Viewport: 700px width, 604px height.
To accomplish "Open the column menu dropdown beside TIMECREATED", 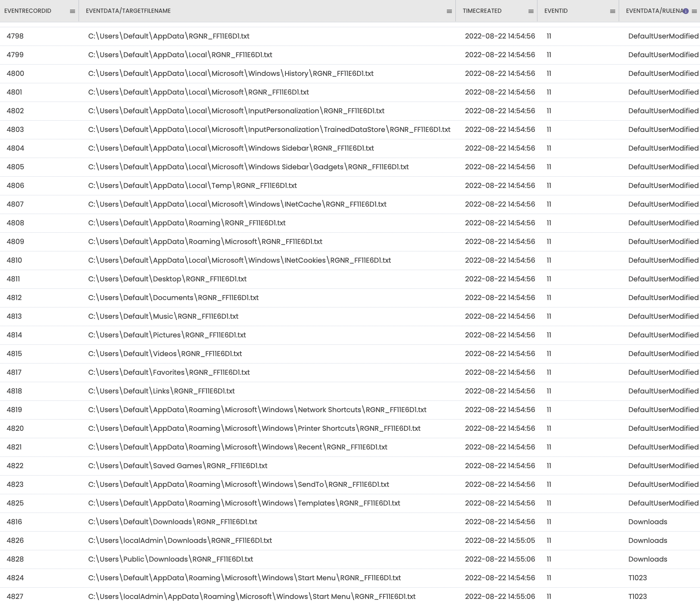I will 531,11.
